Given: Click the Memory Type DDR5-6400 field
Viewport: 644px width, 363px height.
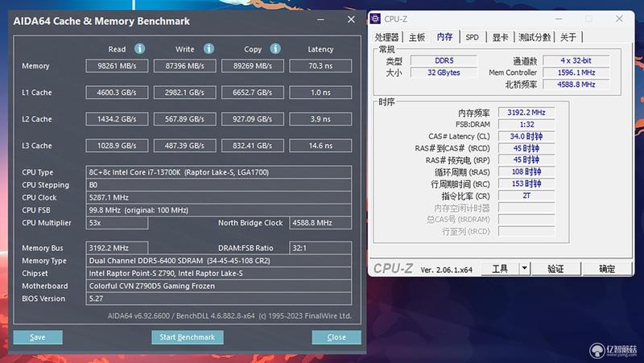Looking at the screenshot, I should tap(218, 261).
